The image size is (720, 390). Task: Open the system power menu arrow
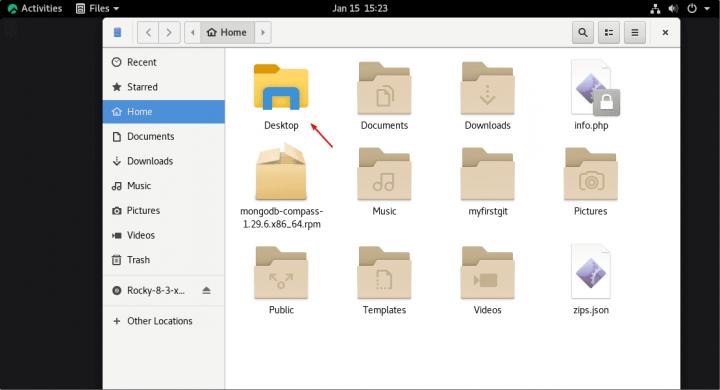[x=707, y=8]
